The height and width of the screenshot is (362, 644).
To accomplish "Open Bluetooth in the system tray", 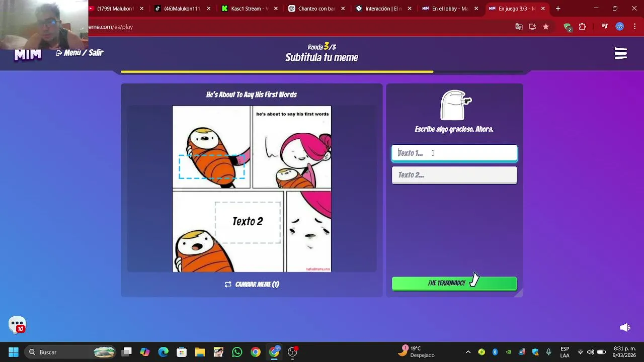I will point(495,352).
